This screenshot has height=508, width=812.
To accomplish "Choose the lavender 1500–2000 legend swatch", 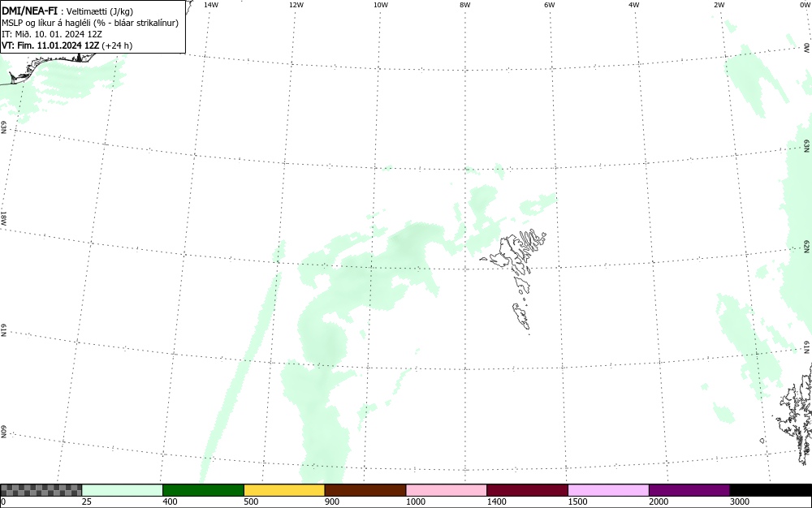I will click(x=608, y=490).
